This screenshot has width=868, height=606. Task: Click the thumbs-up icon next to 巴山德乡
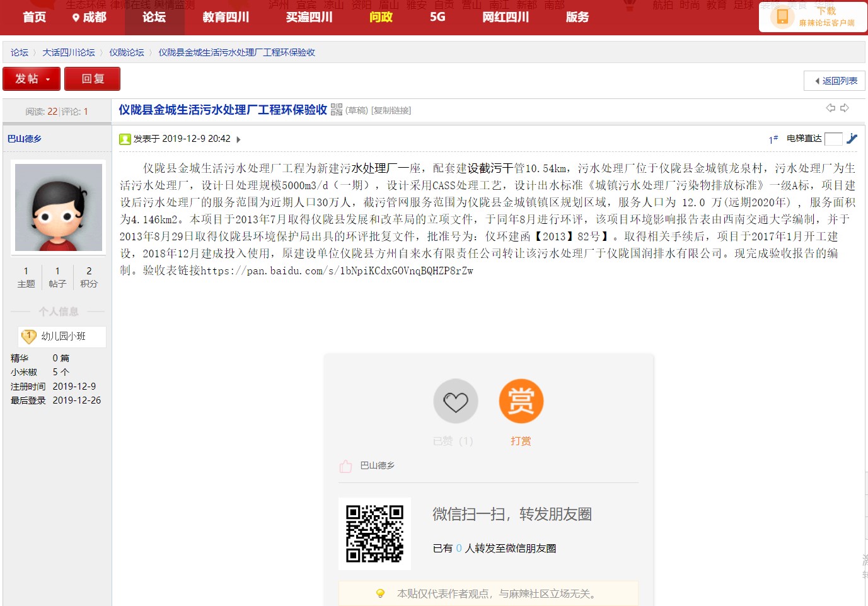click(x=345, y=466)
